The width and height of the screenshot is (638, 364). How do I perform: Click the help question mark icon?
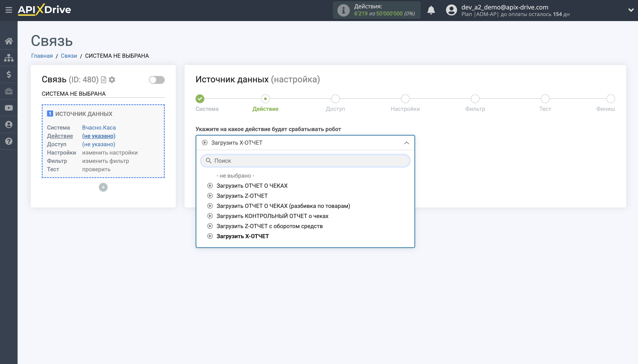(x=9, y=141)
